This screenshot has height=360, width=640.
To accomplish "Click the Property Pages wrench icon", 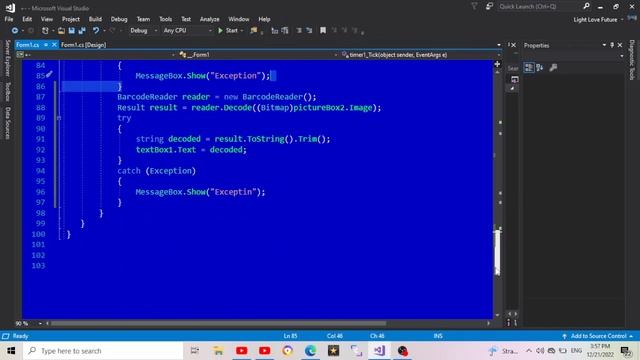I will [x=553, y=68].
